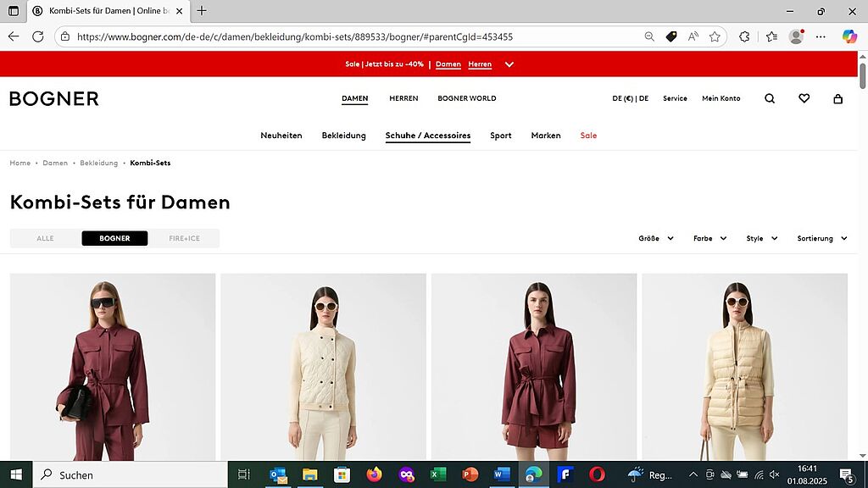Viewport: 868px width, 488px height.
Task: Click the page vertical scrollbar
Action: pos(862,75)
